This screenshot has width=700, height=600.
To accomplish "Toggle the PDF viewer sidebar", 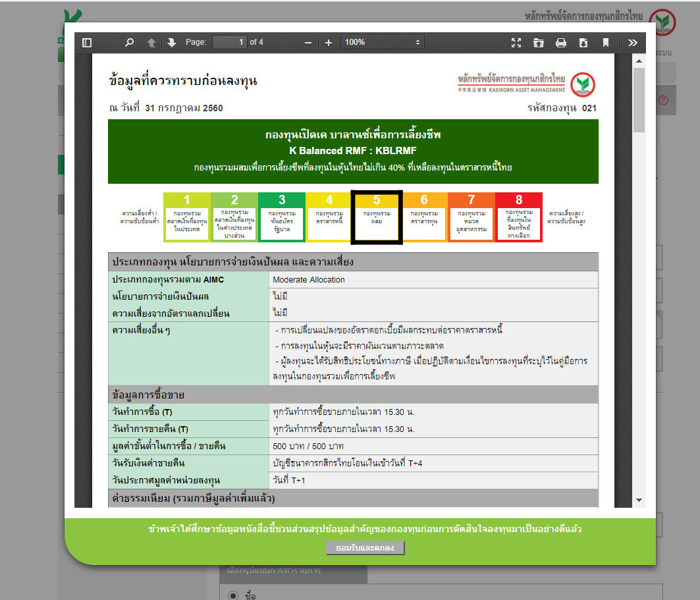I will tap(87, 42).
